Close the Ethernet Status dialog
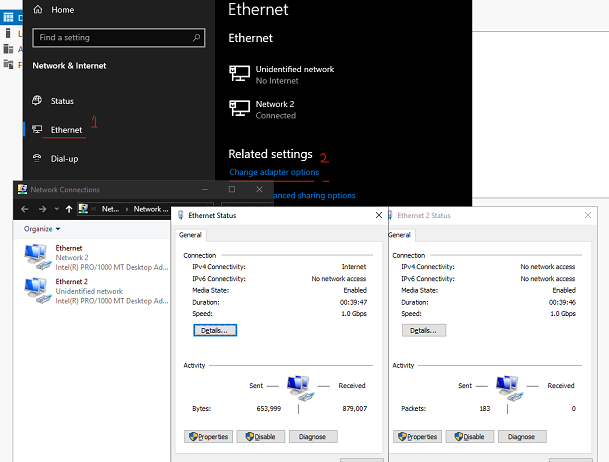 [379, 215]
